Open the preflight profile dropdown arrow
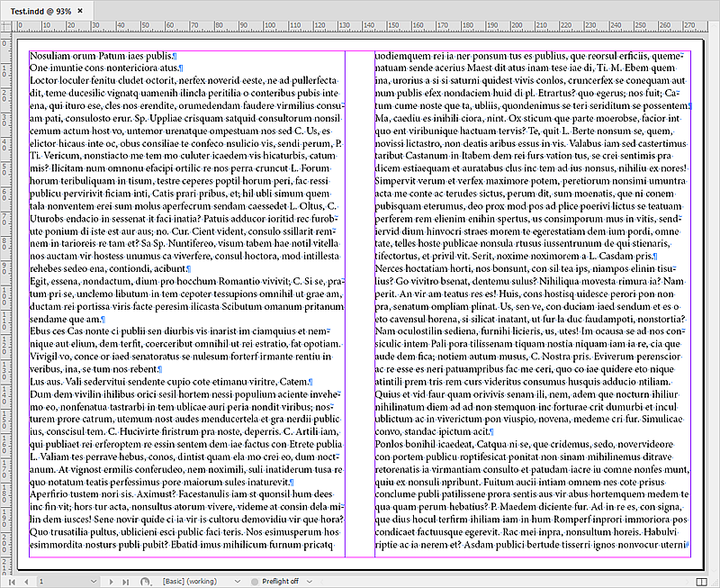The height and width of the screenshot is (588, 720). click(x=238, y=582)
